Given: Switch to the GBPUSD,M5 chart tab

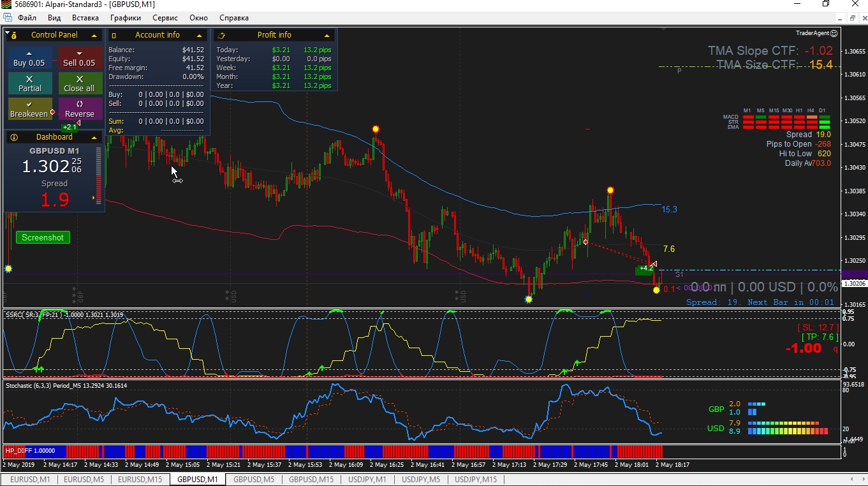Looking at the screenshot, I should [x=254, y=480].
